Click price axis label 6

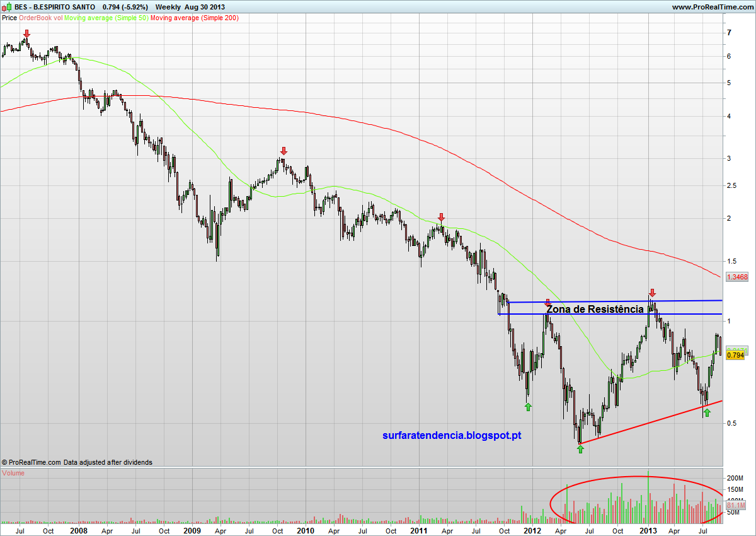coord(729,56)
